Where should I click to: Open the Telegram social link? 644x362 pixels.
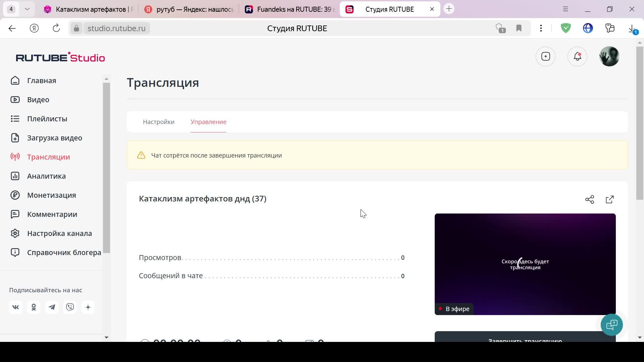52,307
